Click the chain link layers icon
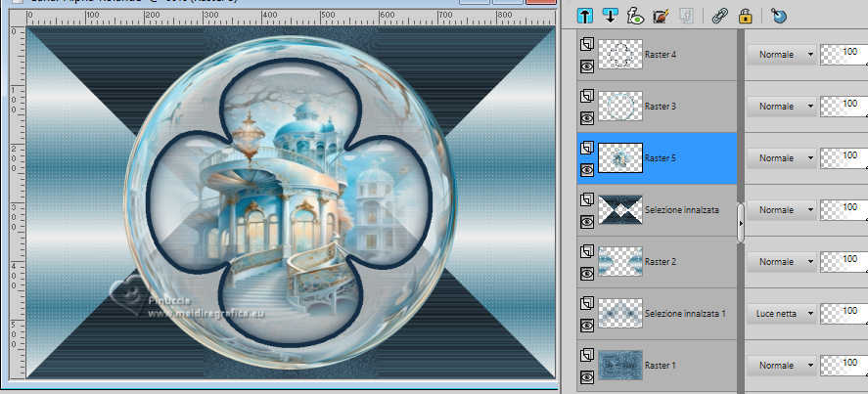The image size is (868, 394). [719, 16]
